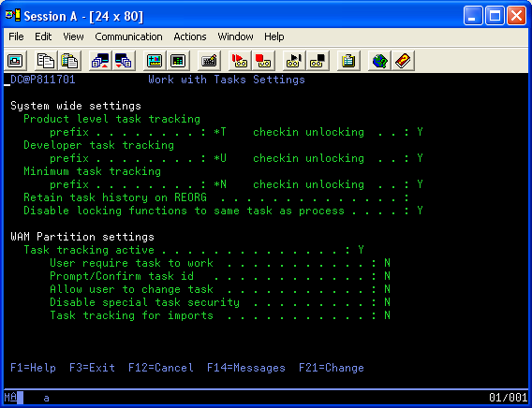The image size is (532, 408).
Task: Open the Display settings toolbar icon
Action: tap(155, 61)
